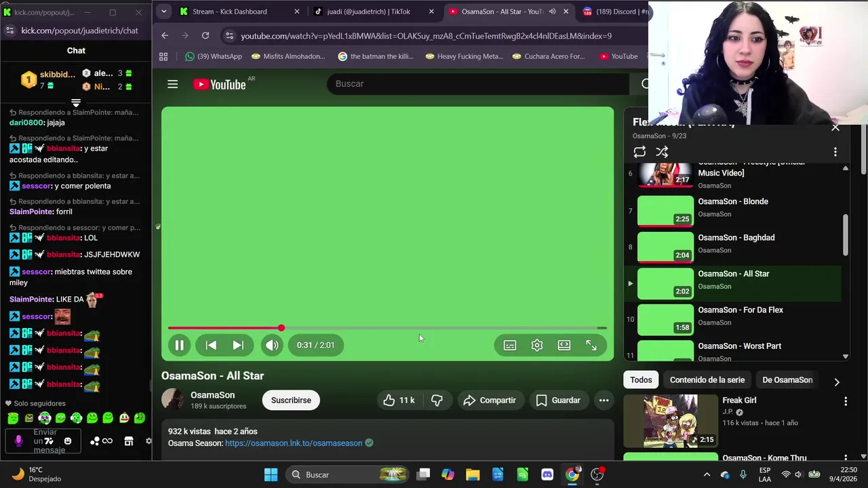This screenshot has width=868, height=488.
Task: Open YouTube hamburger guide menu
Action: point(173,84)
